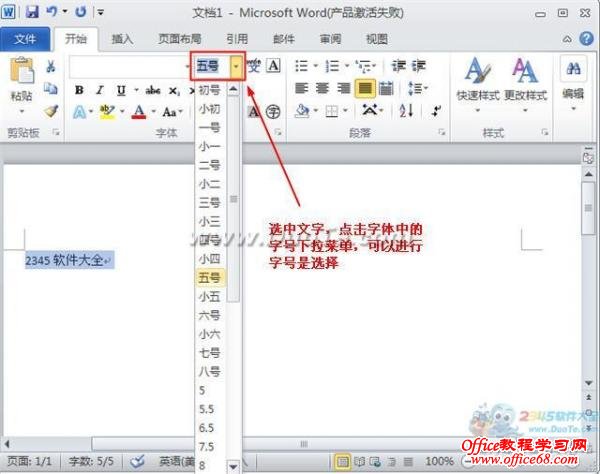Open the Editing group dropdown
This screenshot has width=600, height=474.
[573, 82]
